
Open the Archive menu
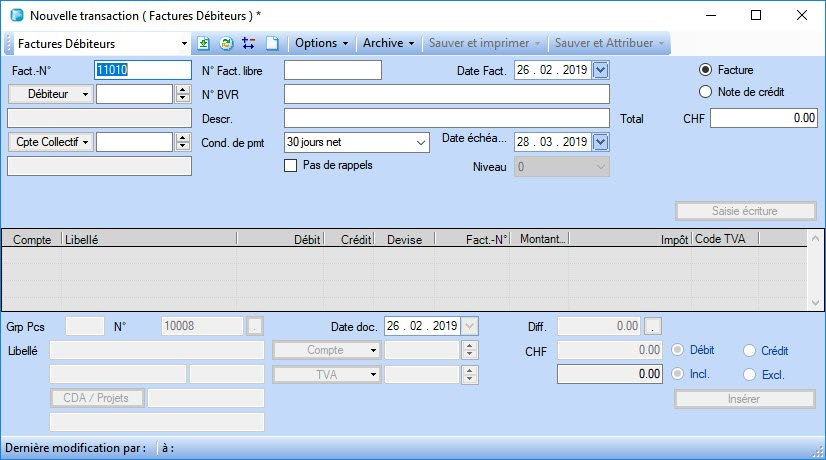[x=388, y=44]
